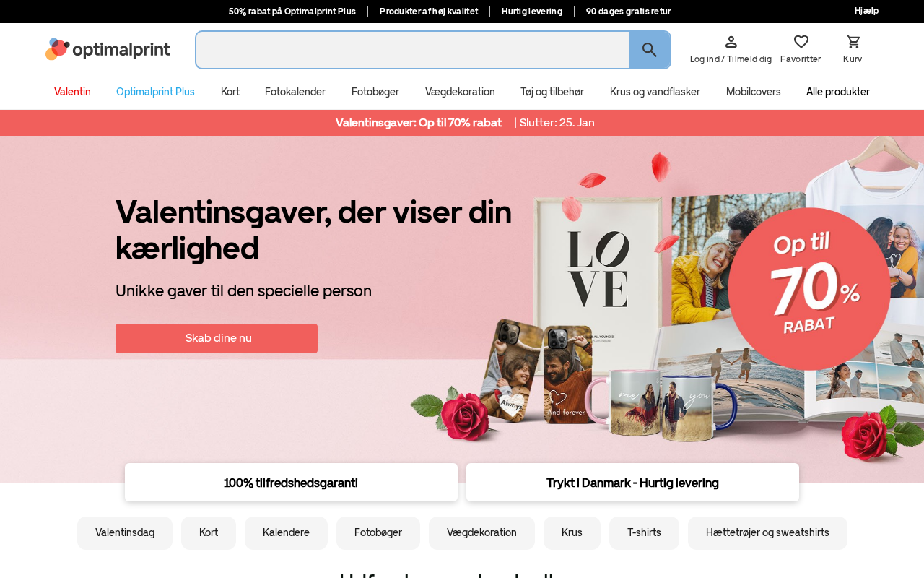Select 'Hættetrøjer og sweatshirts' chip
This screenshot has width=924, height=578.
pyautogui.click(x=767, y=533)
